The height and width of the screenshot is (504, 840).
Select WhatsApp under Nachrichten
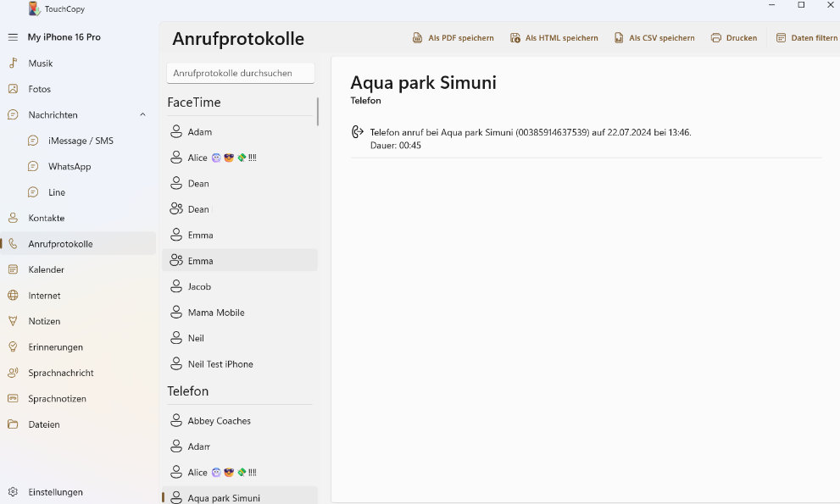[70, 167]
